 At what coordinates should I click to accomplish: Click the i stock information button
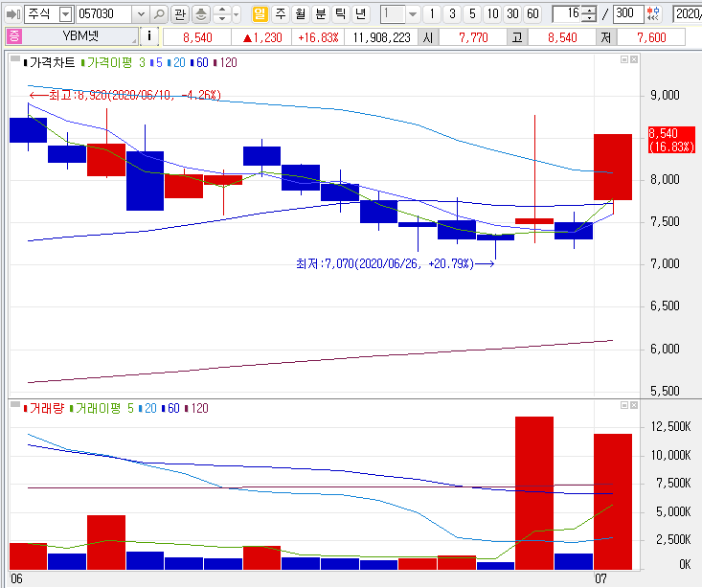[149, 36]
